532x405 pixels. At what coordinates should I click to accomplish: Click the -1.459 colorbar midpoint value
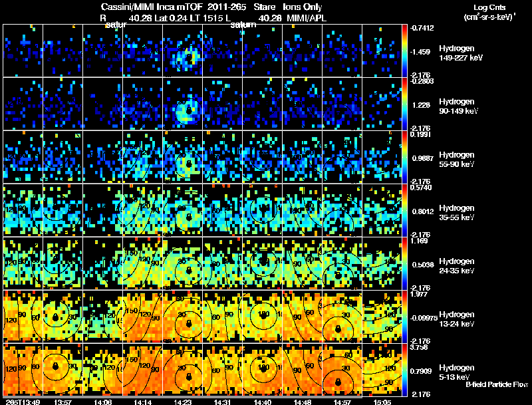pos(420,52)
